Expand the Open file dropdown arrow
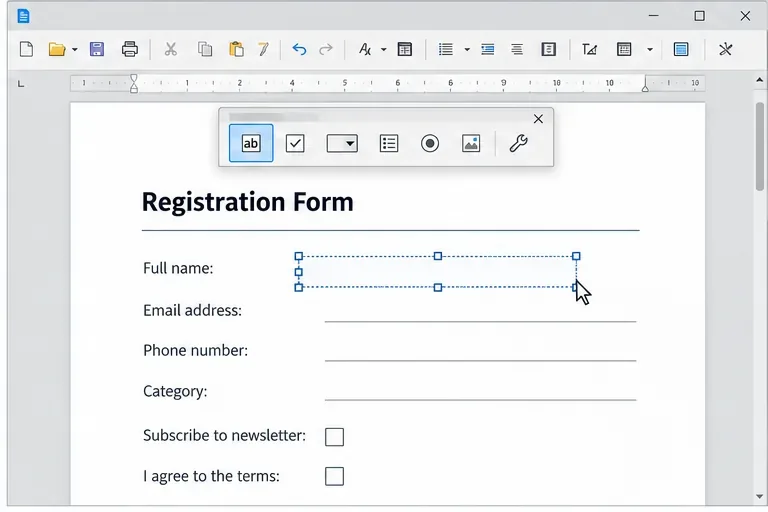Viewport: 768px width, 512px height. pyautogui.click(x=74, y=49)
